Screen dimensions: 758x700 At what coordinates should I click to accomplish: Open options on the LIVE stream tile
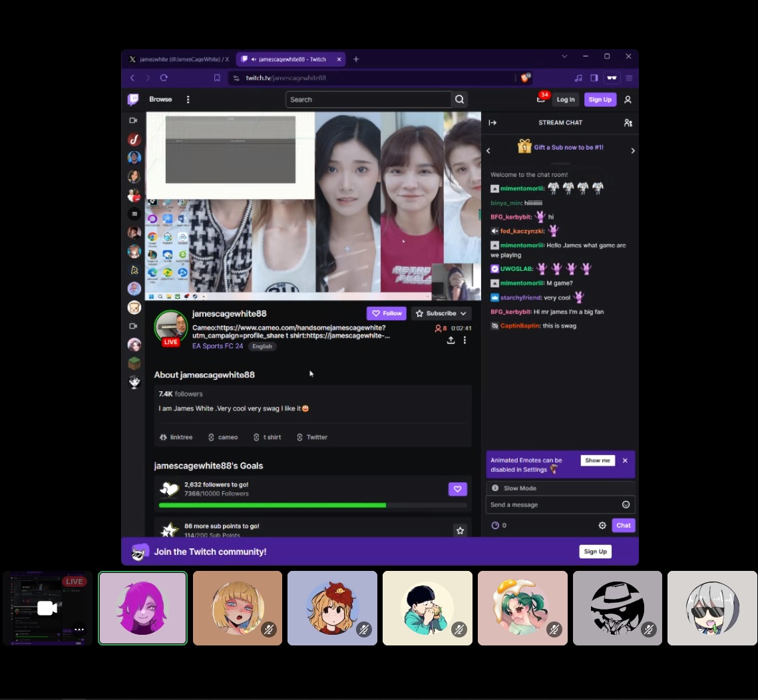[79, 629]
